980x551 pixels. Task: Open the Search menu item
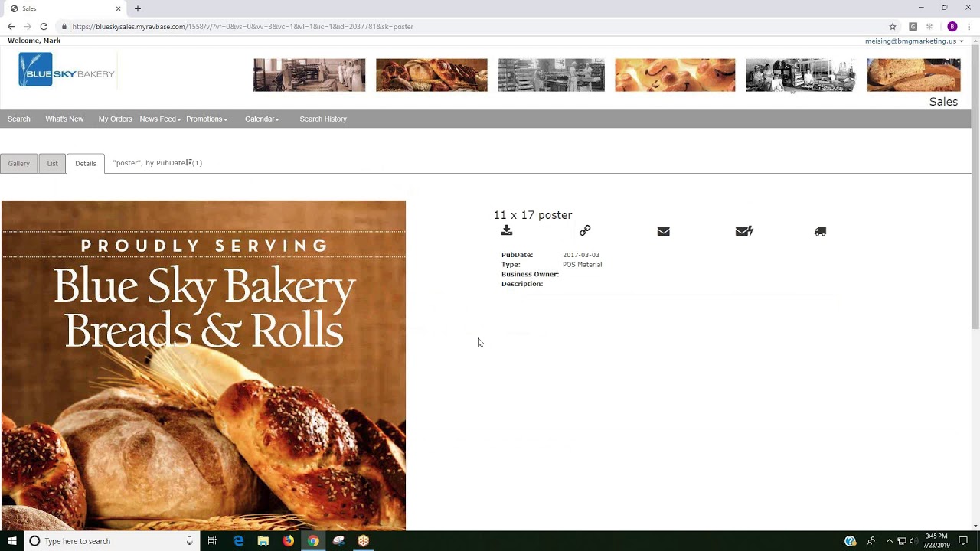click(x=19, y=119)
